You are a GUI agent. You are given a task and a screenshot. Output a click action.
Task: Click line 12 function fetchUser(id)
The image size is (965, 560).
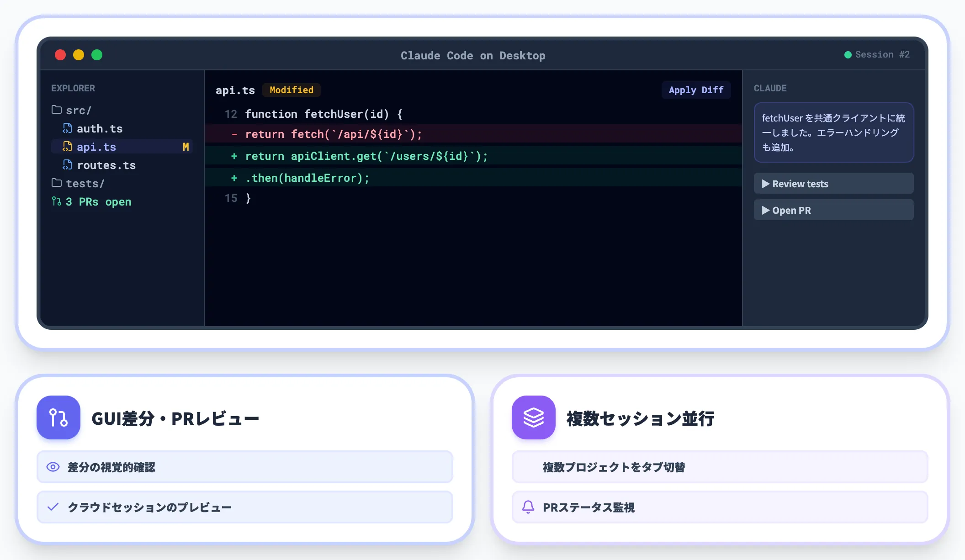473,114
